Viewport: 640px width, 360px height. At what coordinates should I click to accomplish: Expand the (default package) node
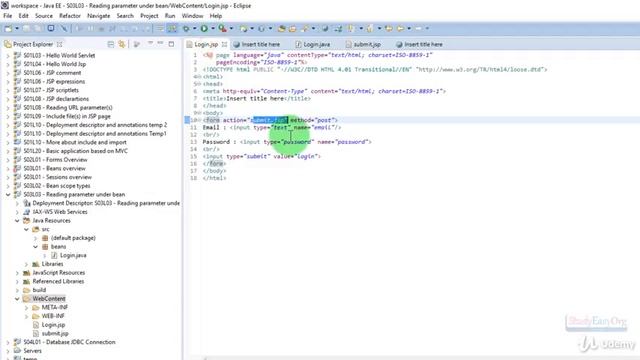tap(36, 238)
